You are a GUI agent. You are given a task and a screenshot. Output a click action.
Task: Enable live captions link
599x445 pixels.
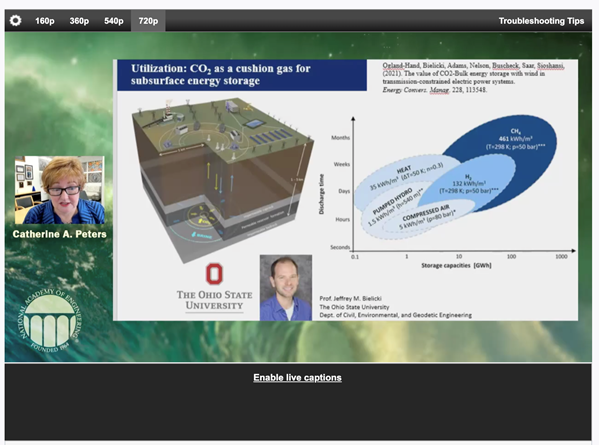tap(297, 377)
